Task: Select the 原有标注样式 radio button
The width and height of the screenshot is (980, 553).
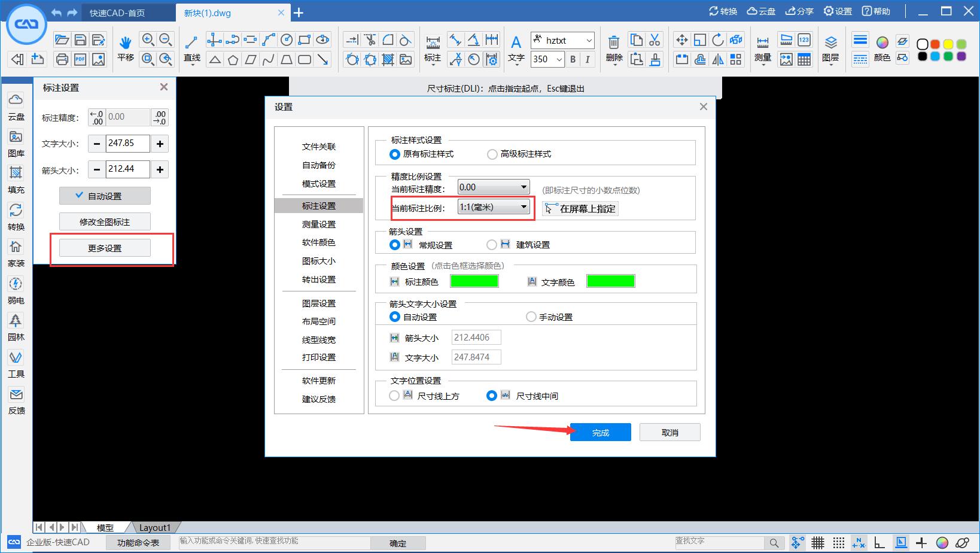Action: coord(394,154)
